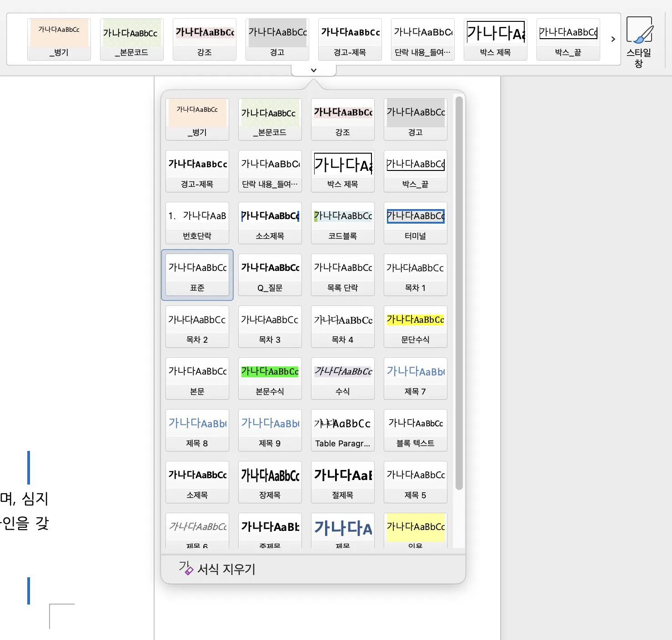Pick the 박스 제목 style in the ribbon strip
The width and height of the screenshot is (672, 640).
496,40
